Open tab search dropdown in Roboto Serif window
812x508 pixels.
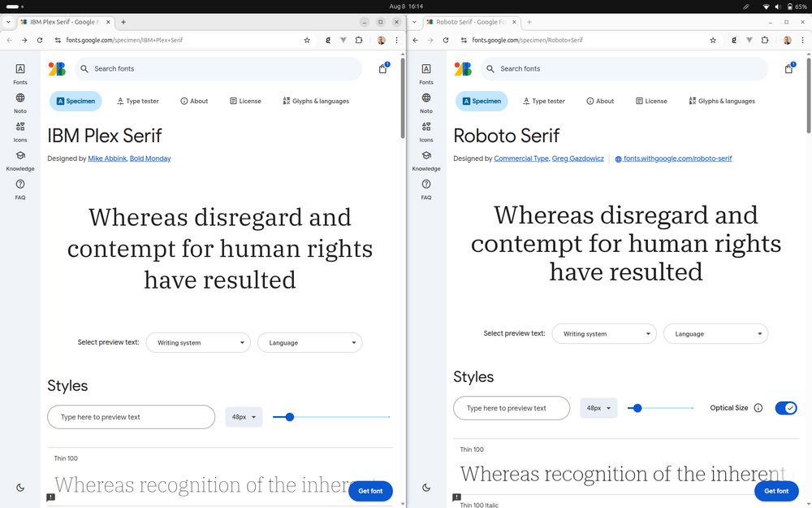coord(414,22)
